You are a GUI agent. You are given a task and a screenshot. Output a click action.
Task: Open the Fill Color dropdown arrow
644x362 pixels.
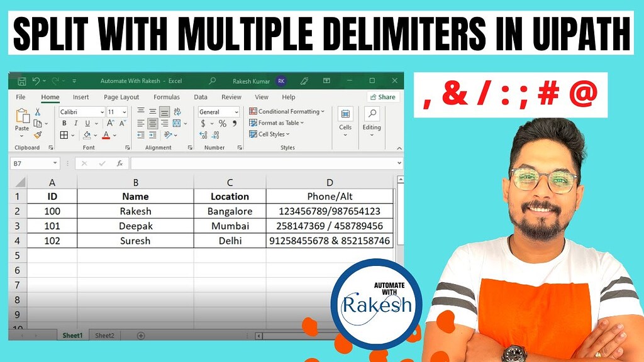point(96,134)
